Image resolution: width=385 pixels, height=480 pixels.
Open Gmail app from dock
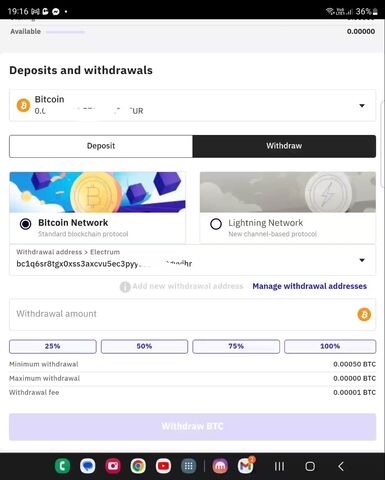click(x=246, y=466)
